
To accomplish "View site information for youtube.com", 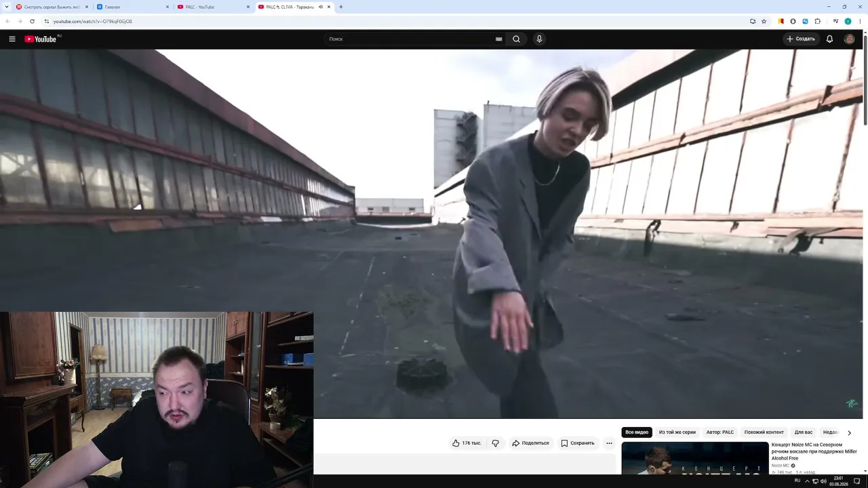I will pos(46,21).
